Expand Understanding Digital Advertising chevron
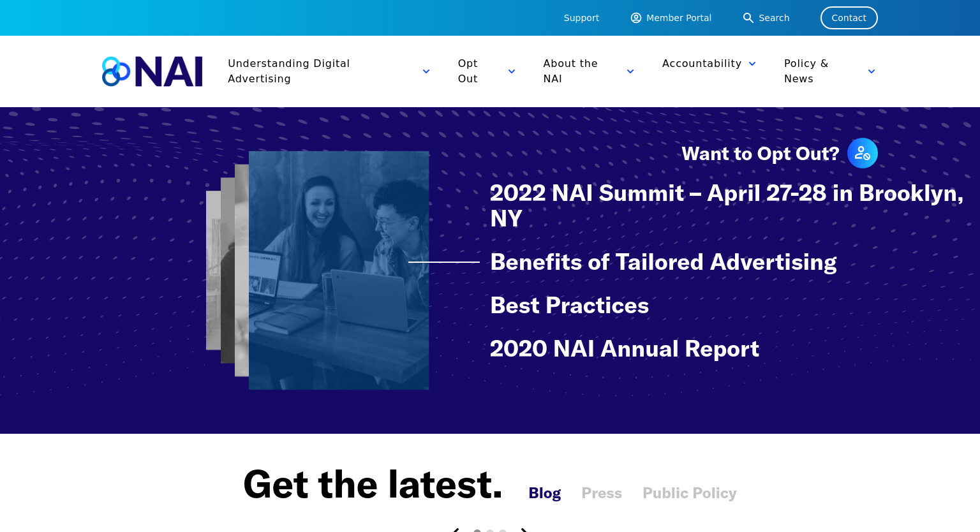 [426, 71]
